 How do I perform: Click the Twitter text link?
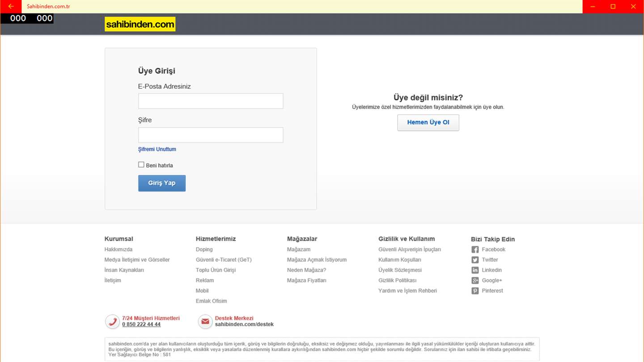[x=490, y=260]
